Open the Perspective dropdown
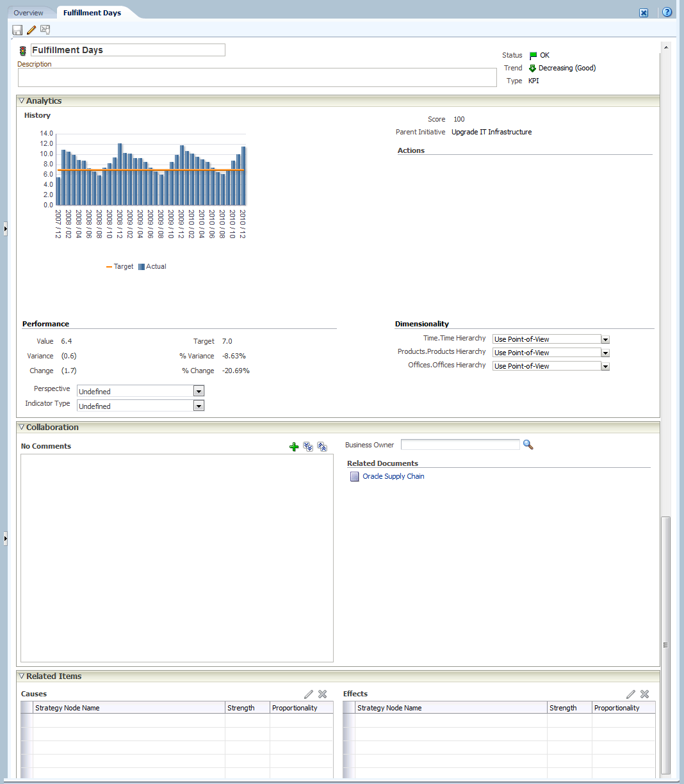Screen dimensions: 684x784 point(199,391)
